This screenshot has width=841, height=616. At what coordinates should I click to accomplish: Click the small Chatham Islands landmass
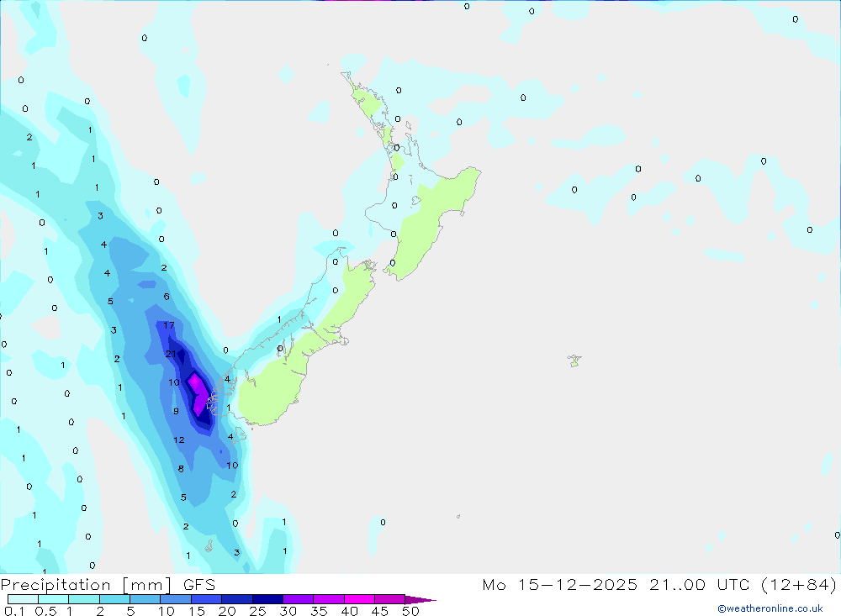(574, 361)
